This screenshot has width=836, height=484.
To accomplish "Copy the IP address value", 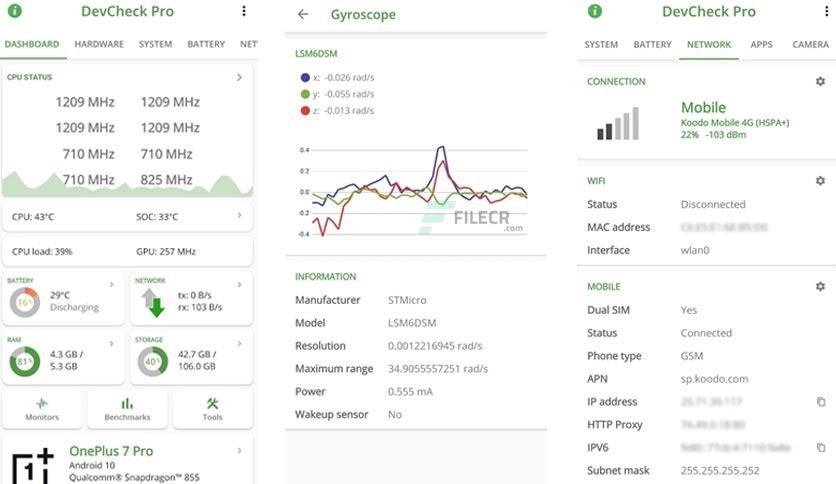I will coord(821,401).
